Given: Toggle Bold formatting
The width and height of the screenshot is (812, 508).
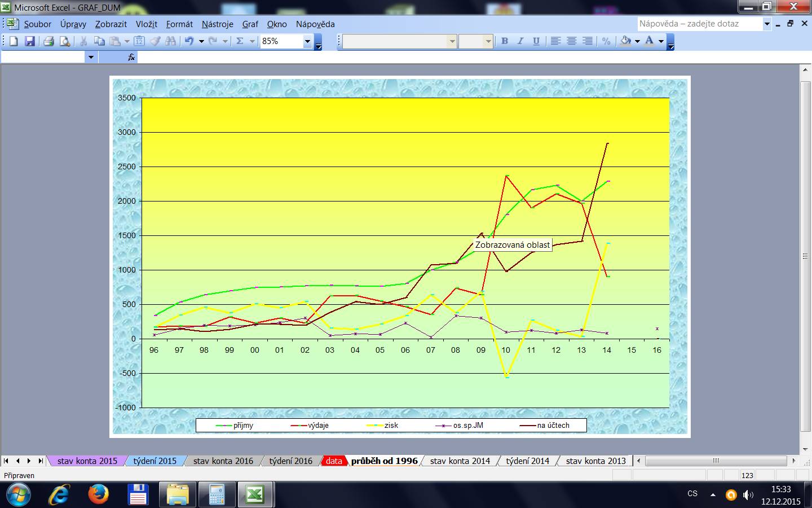Looking at the screenshot, I should pos(505,41).
